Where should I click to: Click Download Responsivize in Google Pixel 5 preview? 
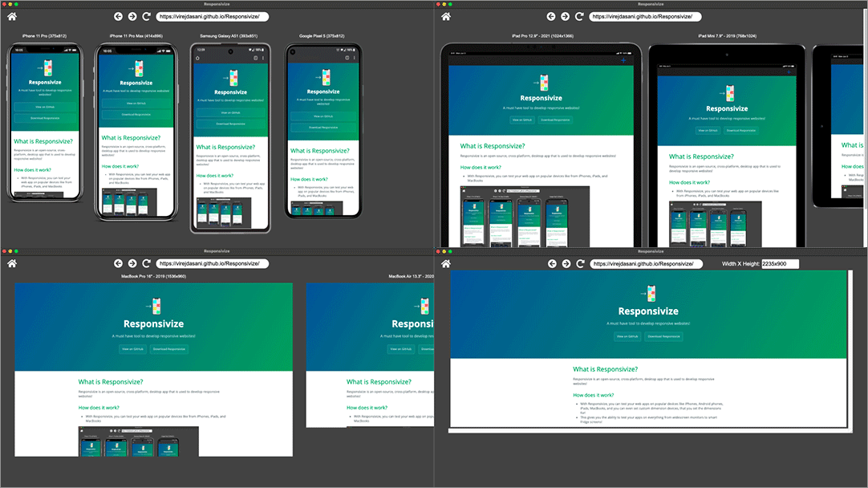tap(323, 128)
